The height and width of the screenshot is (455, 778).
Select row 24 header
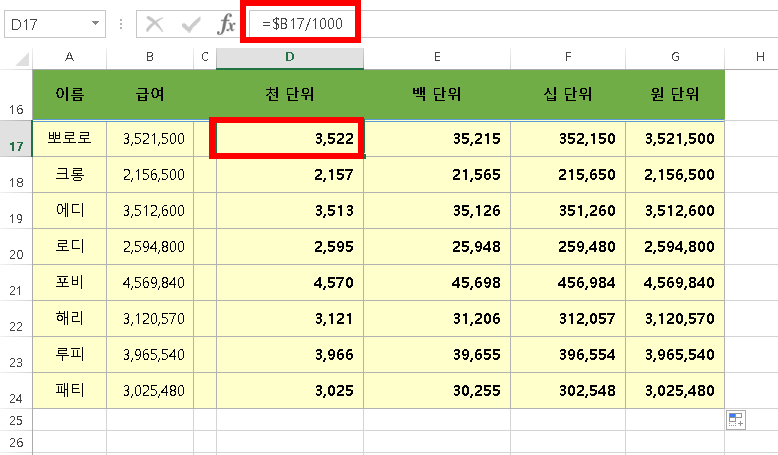click(16, 390)
